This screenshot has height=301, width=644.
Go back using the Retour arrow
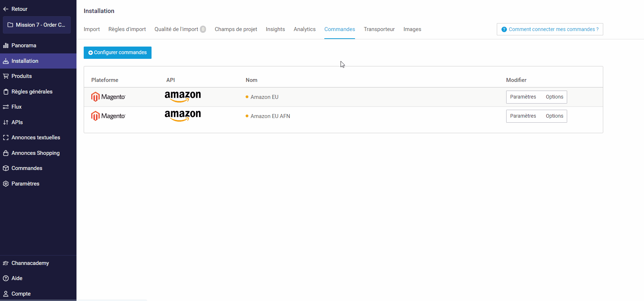coord(6,9)
